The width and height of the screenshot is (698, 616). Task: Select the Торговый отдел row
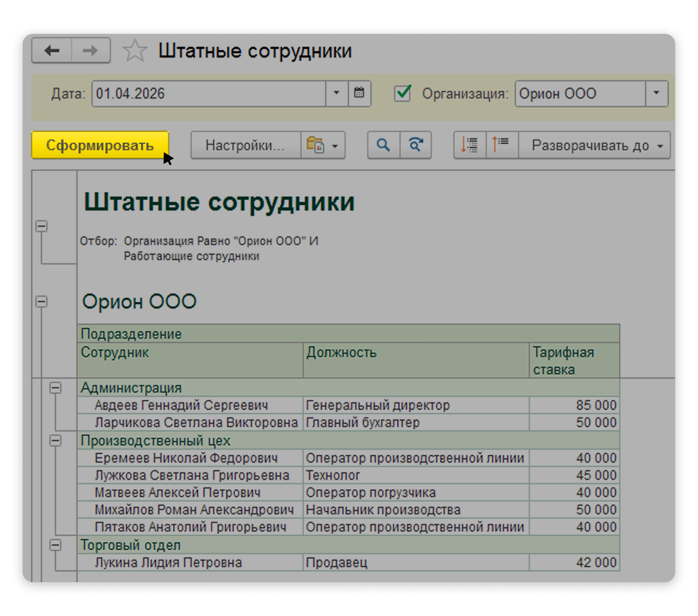(x=348, y=545)
